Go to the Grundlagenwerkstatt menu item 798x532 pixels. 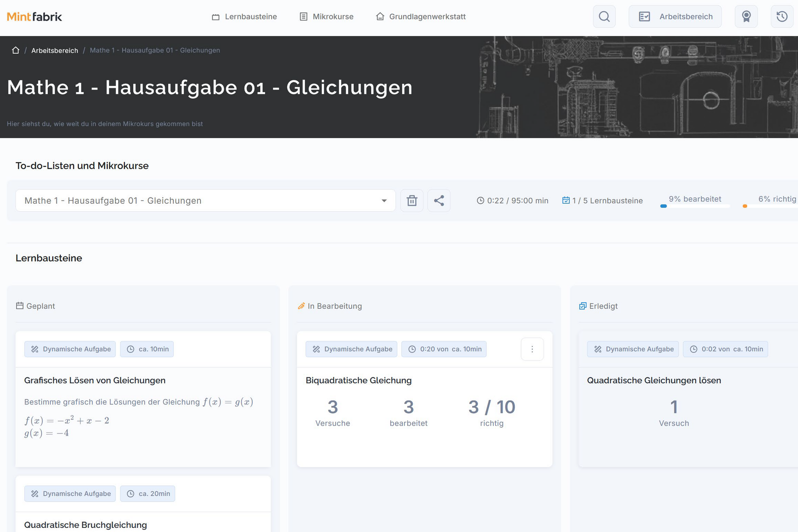(421, 17)
